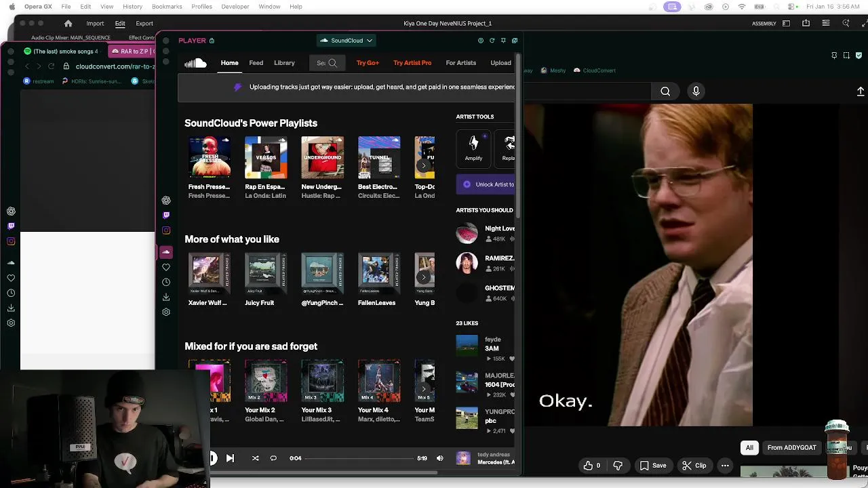Open the ChatGPT icon in player sidebar

coord(166,201)
